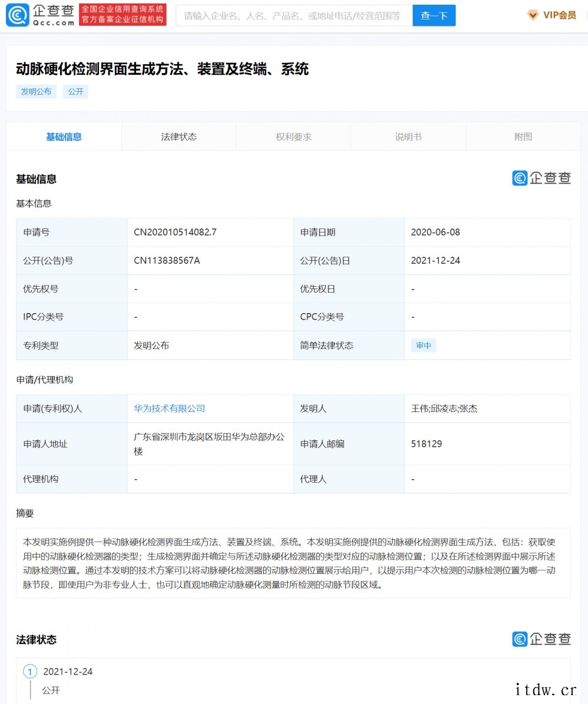Click application date 2020-06-08
Screen dimensions: 588x704
[x=436, y=232]
